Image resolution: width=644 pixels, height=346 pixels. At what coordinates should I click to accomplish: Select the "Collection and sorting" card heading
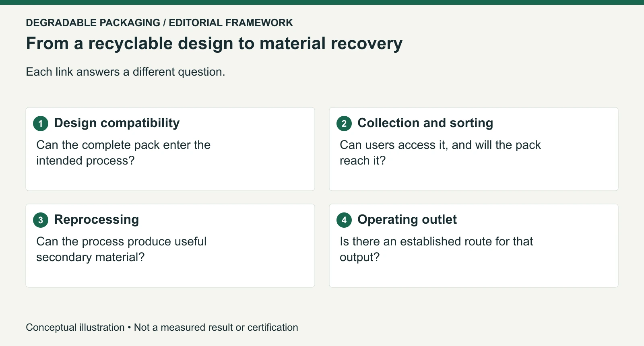coord(425,123)
